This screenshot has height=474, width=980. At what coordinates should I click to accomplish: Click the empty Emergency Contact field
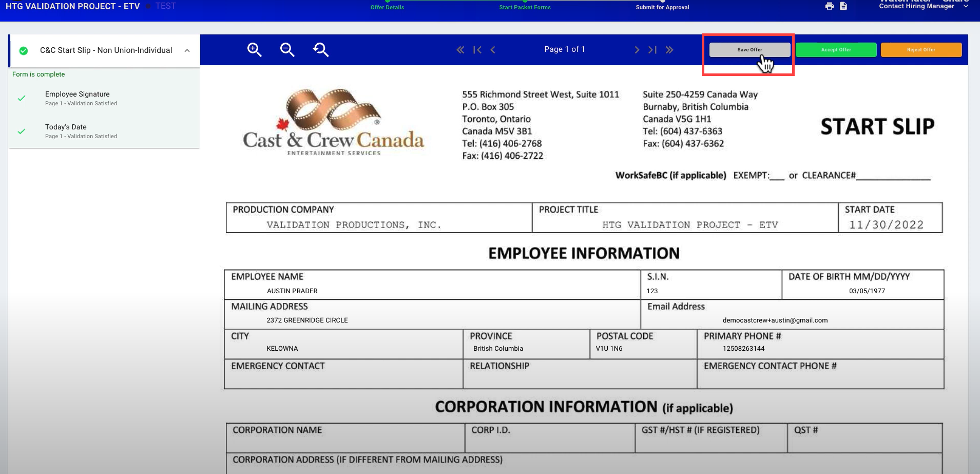coord(343,374)
